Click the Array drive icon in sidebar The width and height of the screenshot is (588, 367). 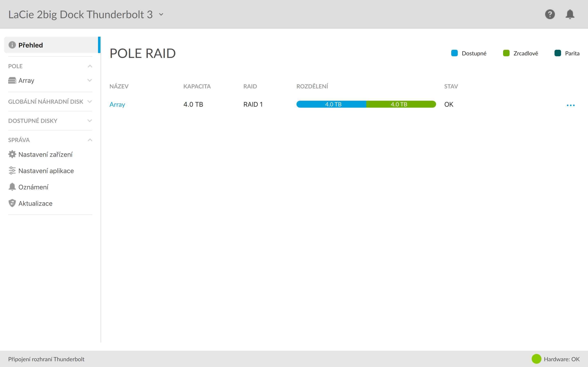point(12,80)
